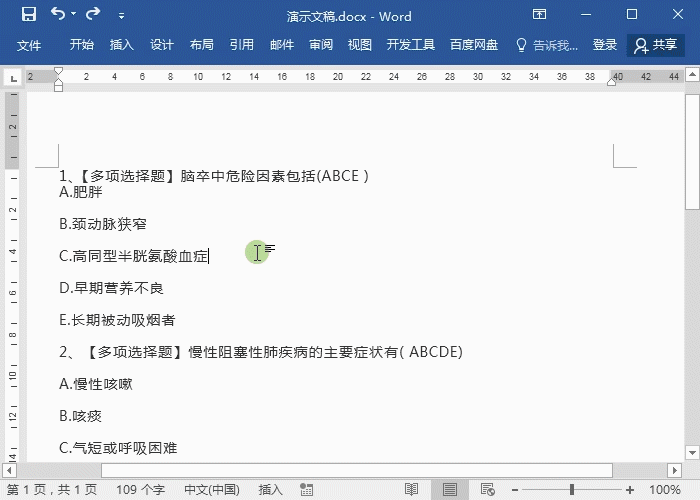The height and width of the screenshot is (500, 700).
Task: Click on text B.咳痰
Action: 80,416
